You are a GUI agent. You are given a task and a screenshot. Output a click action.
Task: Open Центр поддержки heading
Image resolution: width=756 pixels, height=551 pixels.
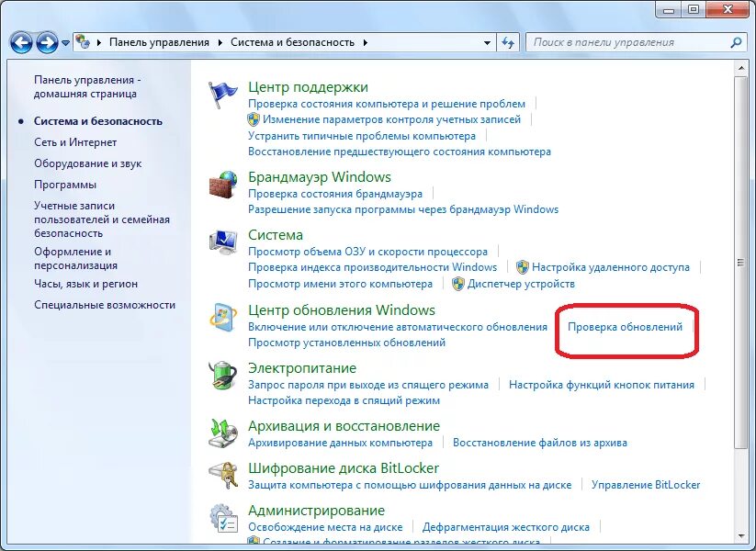point(308,87)
